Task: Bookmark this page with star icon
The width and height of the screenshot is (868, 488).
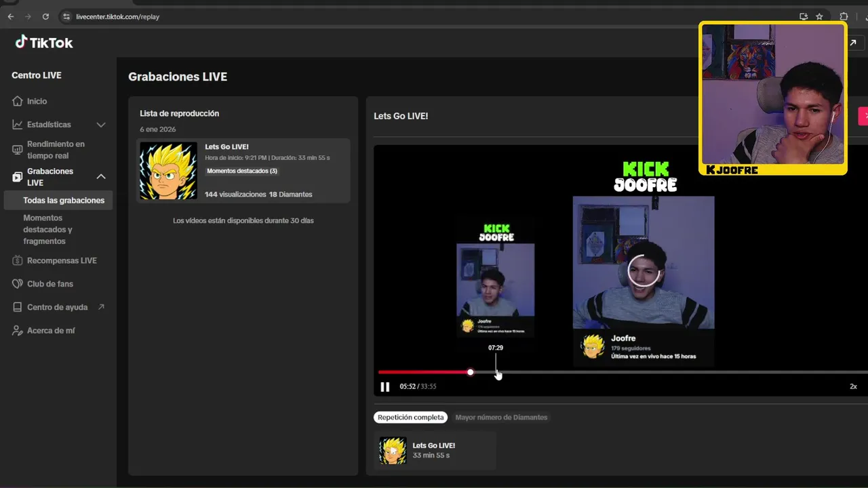Action: tap(819, 16)
